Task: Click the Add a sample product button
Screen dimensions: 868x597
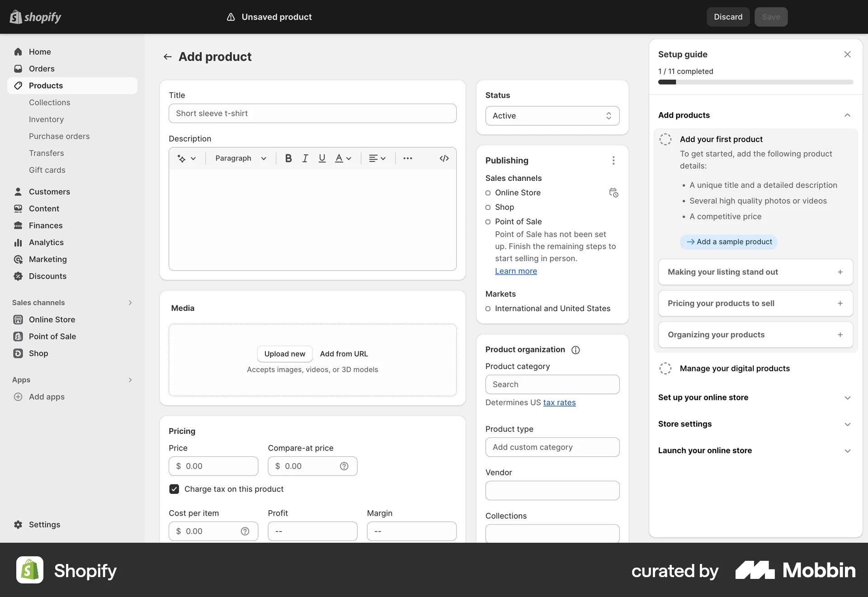Action: [x=728, y=242]
